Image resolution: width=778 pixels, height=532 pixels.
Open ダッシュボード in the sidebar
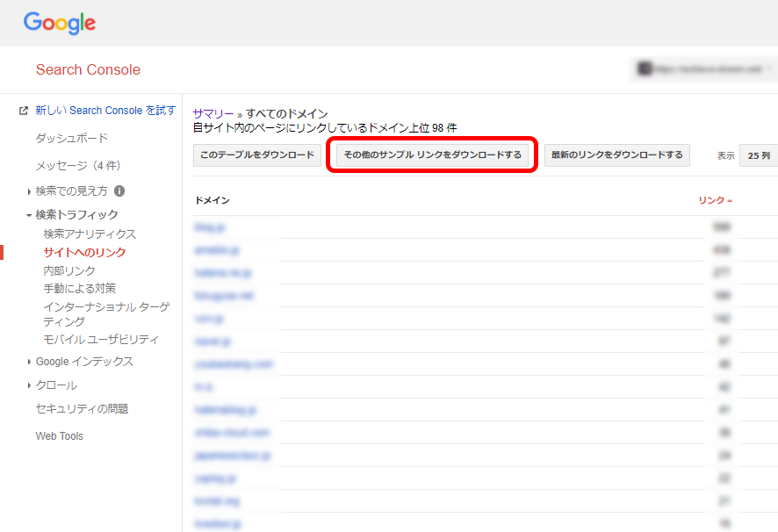pyautogui.click(x=71, y=138)
